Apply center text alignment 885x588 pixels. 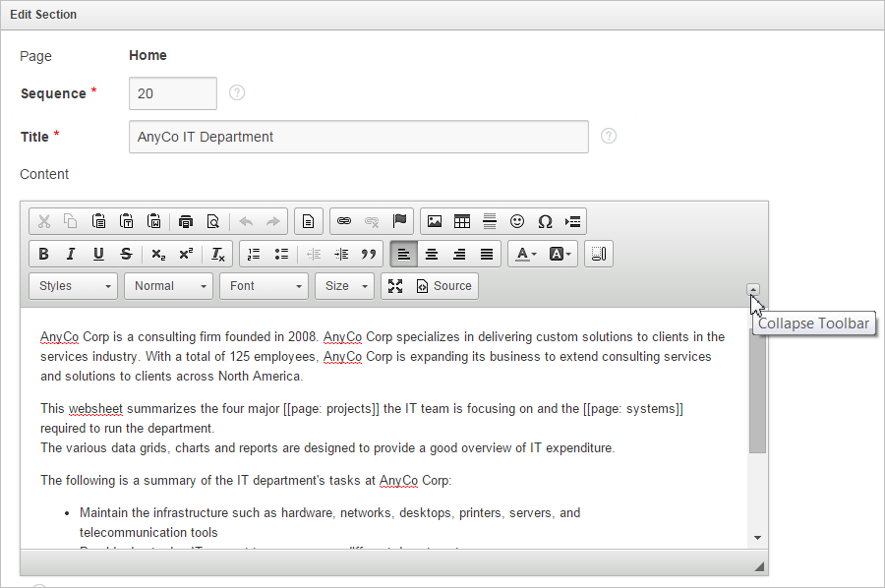(431, 254)
